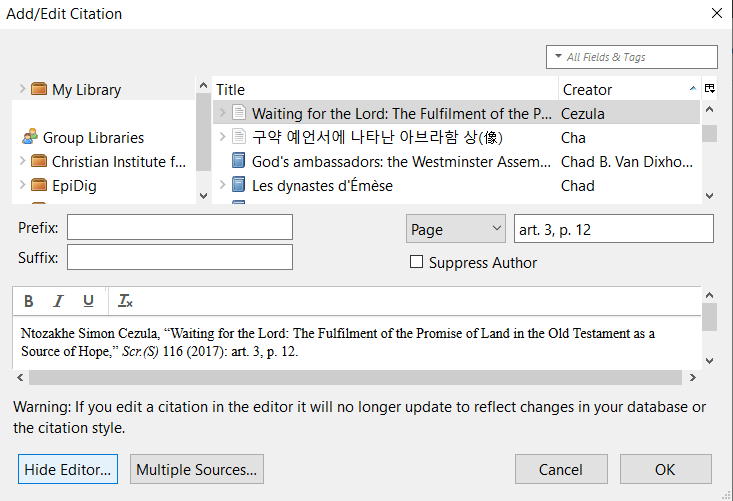Apply italic formatting in citation editor

pos(58,301)
